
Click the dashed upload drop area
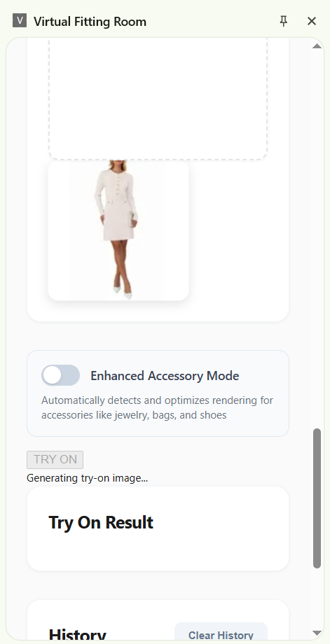pyautogui.click(x=158, y=99)
